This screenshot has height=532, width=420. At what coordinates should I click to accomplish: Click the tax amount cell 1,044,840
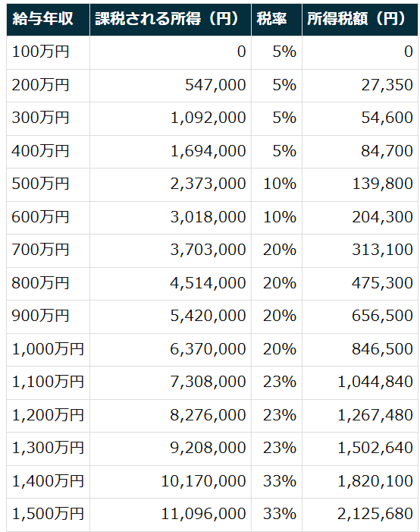[x=359, y=382]
